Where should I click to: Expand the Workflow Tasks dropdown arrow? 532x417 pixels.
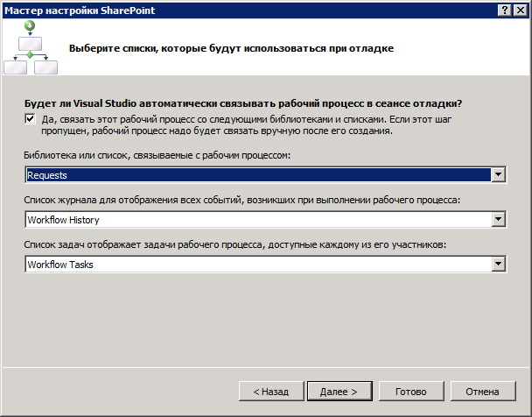(x=498, y=264)
